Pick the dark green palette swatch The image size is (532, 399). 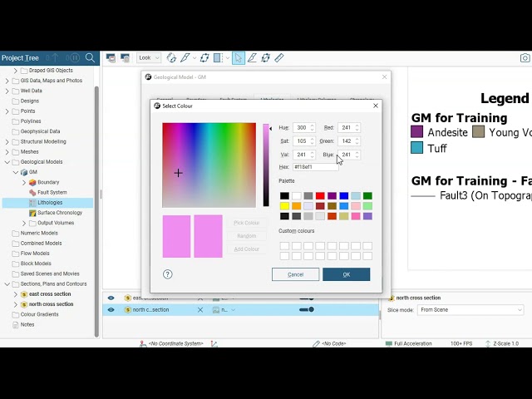tap(367, 196)
